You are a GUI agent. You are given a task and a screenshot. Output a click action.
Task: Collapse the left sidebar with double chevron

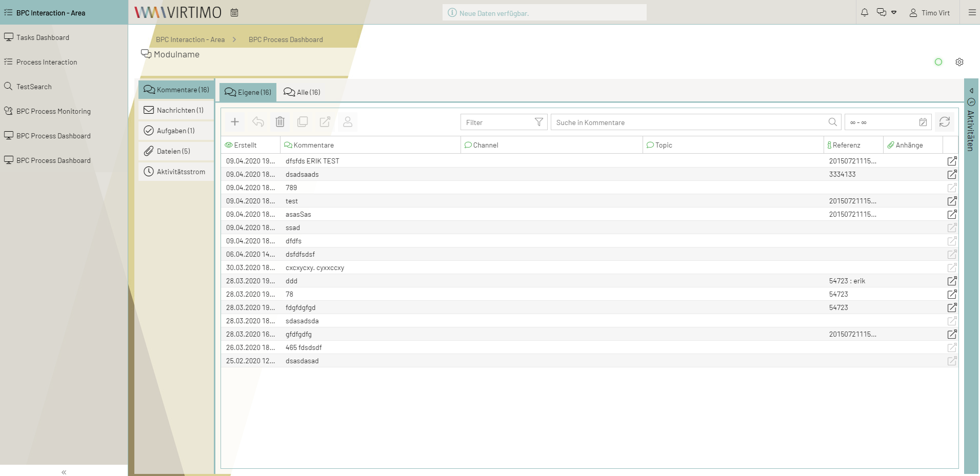click(x=64, y=472)
